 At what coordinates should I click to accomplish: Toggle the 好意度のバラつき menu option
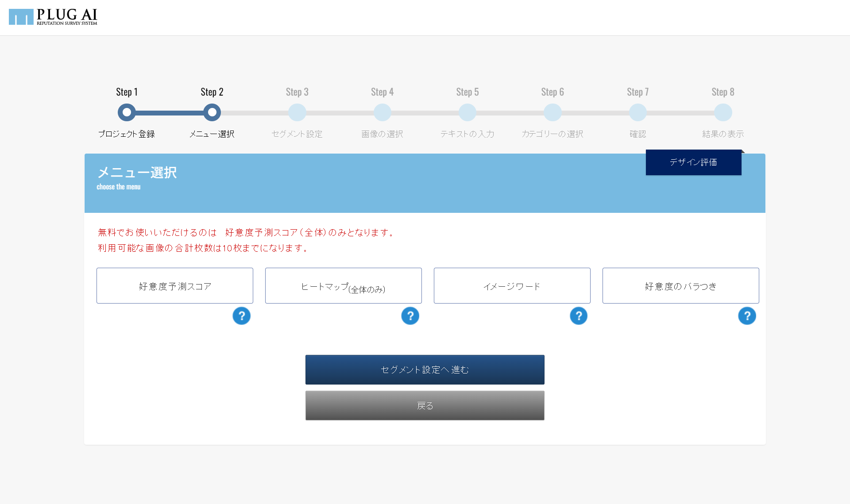tap(680, 286)
